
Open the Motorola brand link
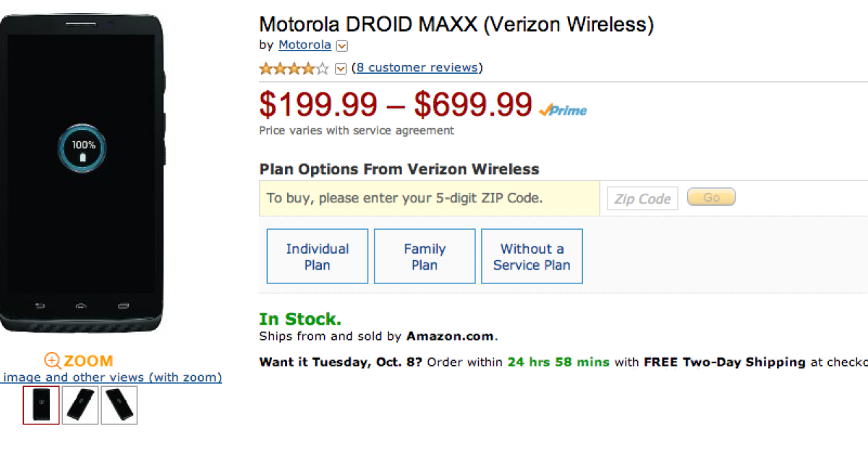coord(305,45)
